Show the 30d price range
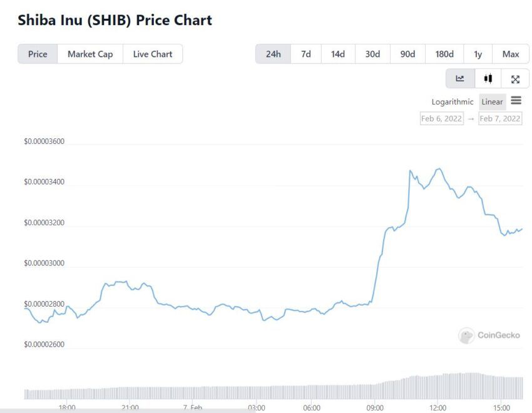 click(372, 54)
